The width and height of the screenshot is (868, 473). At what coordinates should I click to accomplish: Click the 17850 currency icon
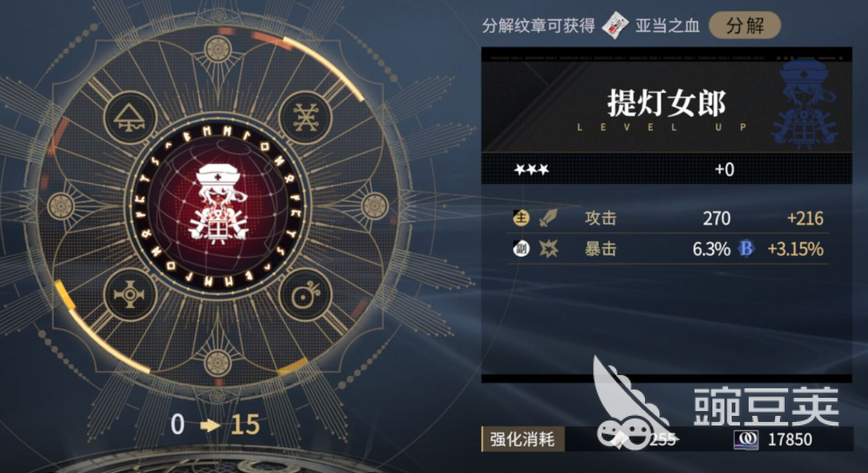[x=745, y=439]
